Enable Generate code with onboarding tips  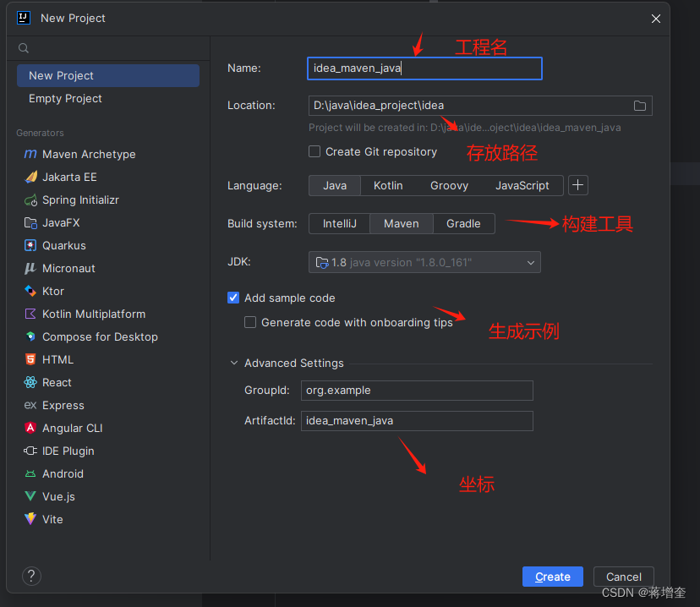pyautogui.click(x=250, y=322)
